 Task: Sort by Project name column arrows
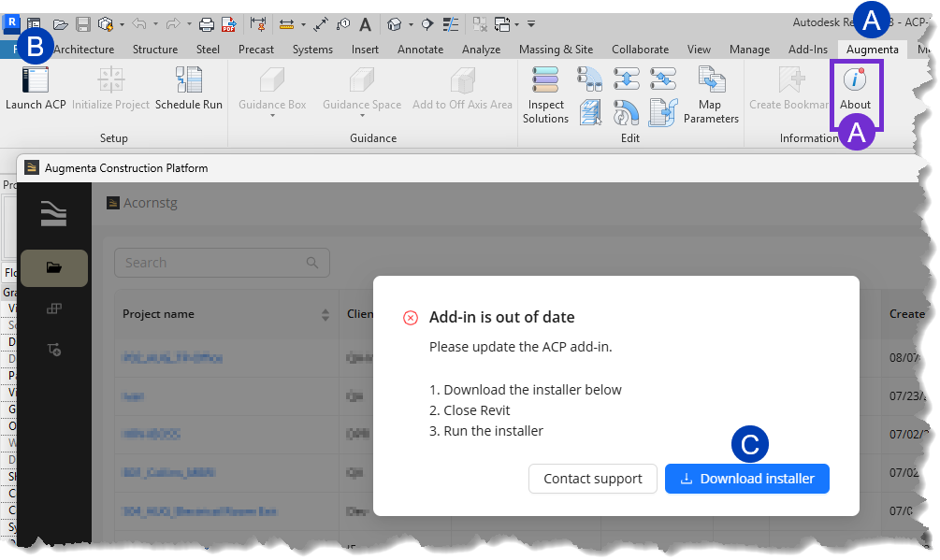point(325,315)
